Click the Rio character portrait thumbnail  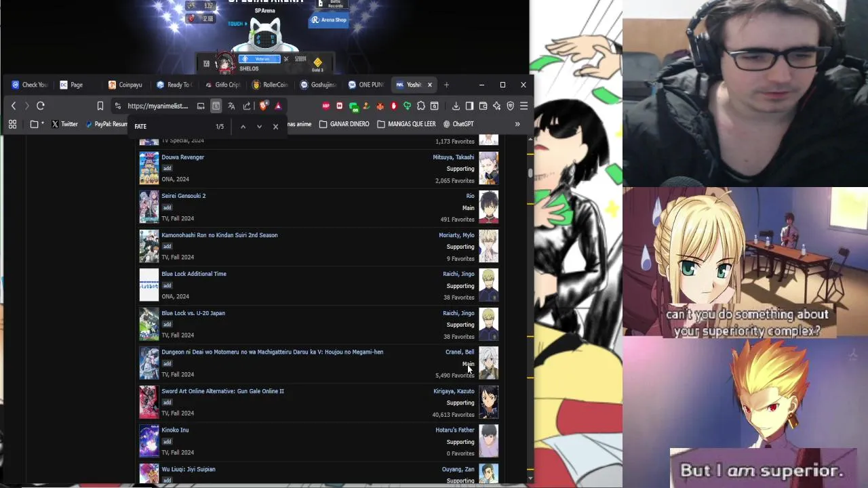tap(488, 207)
